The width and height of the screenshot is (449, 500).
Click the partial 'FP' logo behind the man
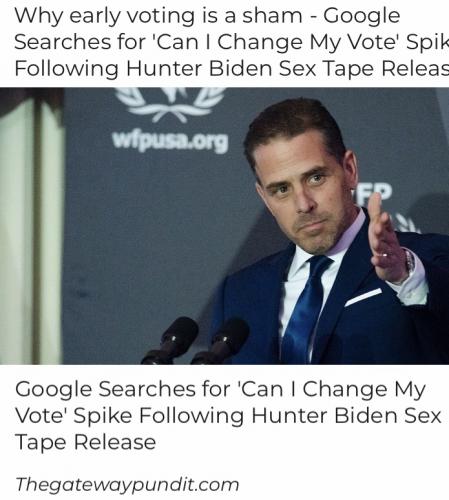pyautogui.click(x=372, y=193)
